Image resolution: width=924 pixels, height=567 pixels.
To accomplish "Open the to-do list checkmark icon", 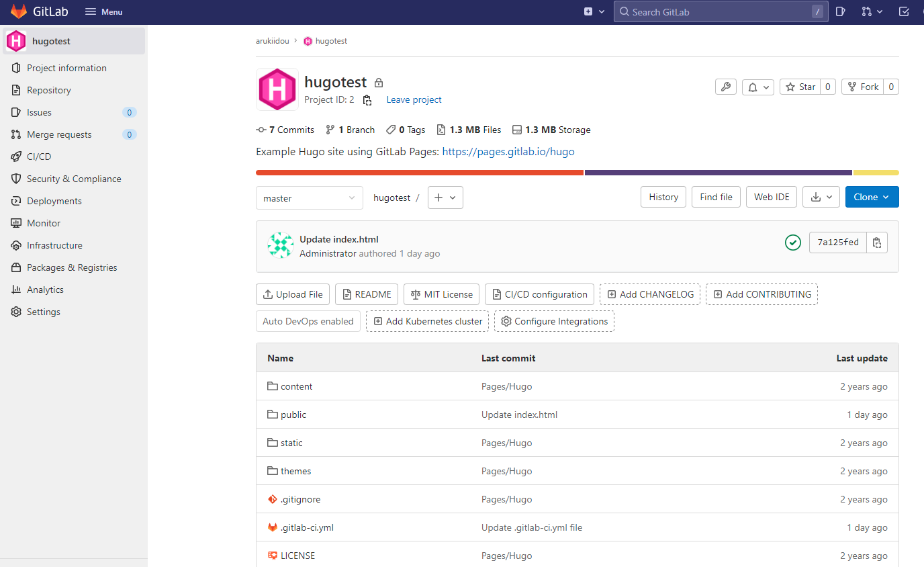I will coord(904,11).
